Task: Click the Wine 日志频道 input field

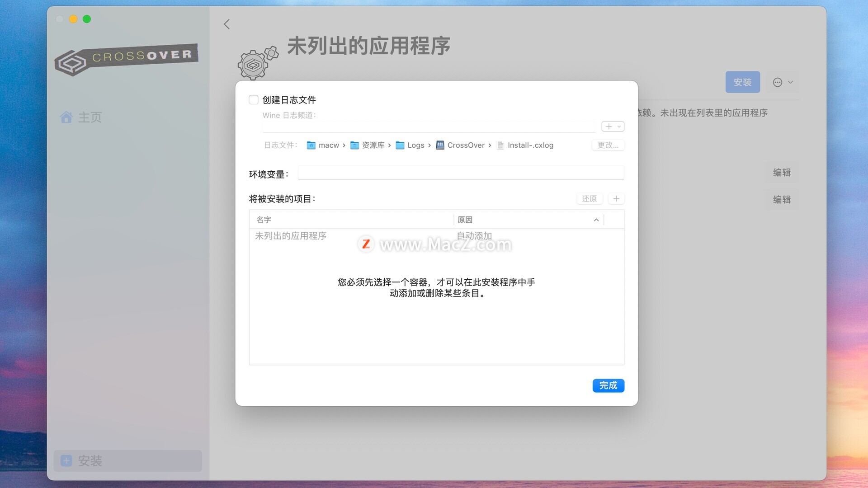Action: [x=429, y=127]
